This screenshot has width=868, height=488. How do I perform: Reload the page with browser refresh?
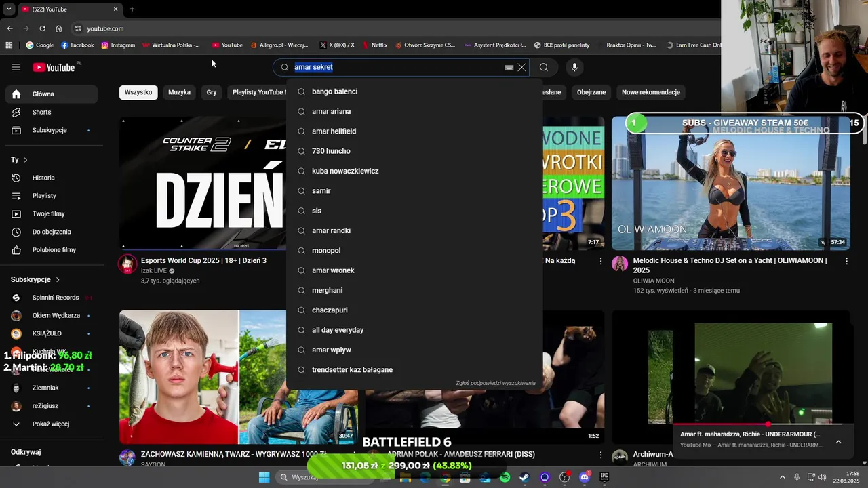42,28
